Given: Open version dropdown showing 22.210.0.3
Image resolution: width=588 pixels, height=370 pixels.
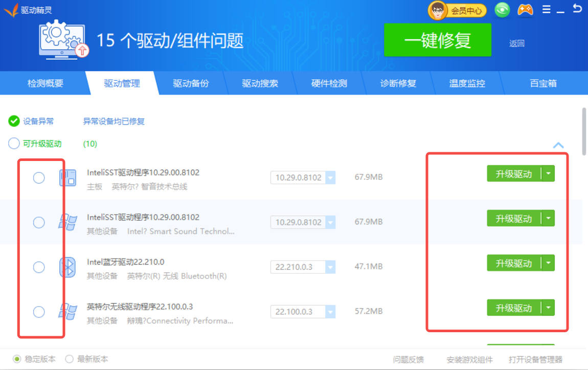Looking at the screenshot, I should (x=330, y=267).
